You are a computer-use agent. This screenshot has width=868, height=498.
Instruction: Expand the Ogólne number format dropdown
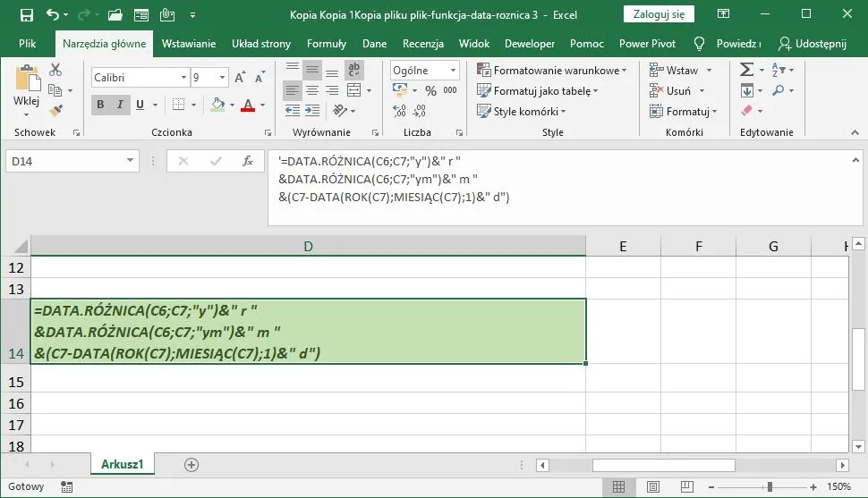point(454,71)
